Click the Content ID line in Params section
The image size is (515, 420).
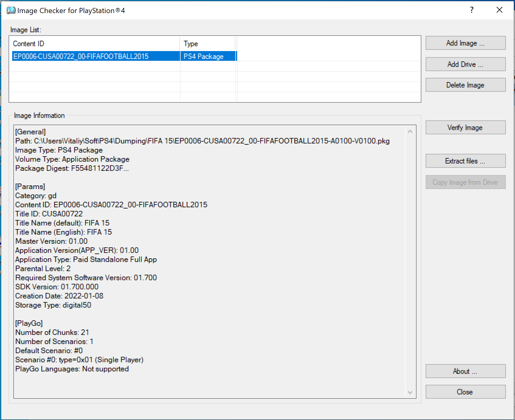coord(111,205)
